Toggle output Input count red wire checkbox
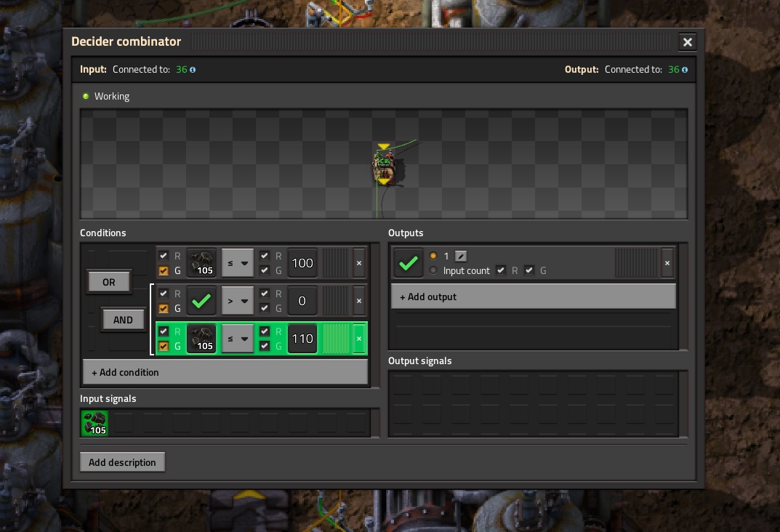Image resolution: width=780 pixels, height=532 pixels. tap(500, 270)
